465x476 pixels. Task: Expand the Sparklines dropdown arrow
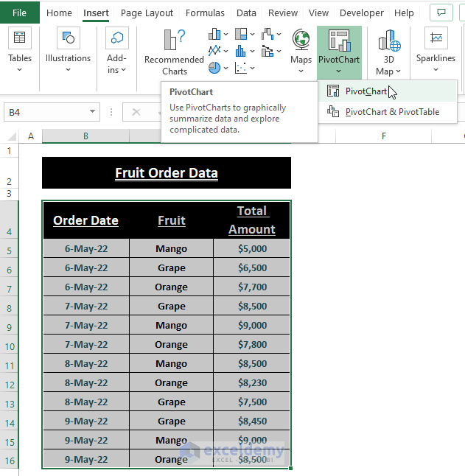[436, 70]
